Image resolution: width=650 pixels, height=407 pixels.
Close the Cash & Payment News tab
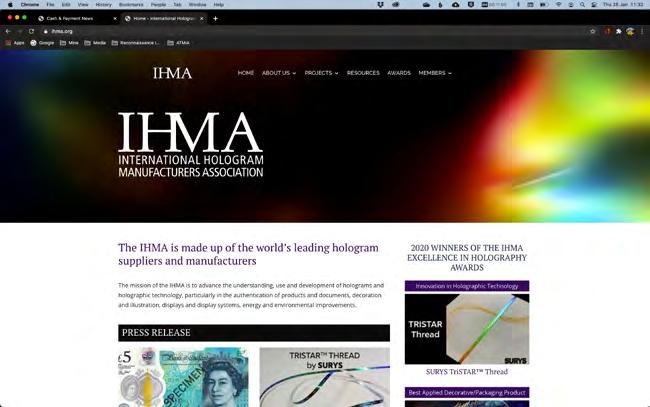pos(115,18)
